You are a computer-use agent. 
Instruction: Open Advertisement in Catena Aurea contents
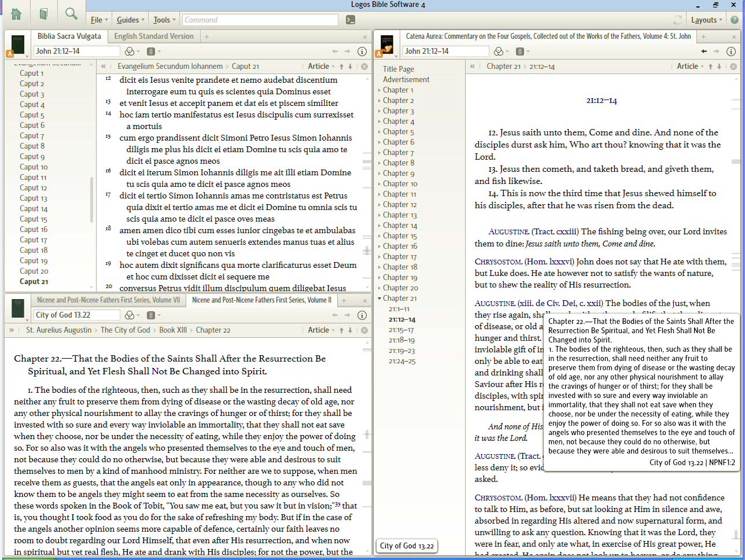pos(406,80)
